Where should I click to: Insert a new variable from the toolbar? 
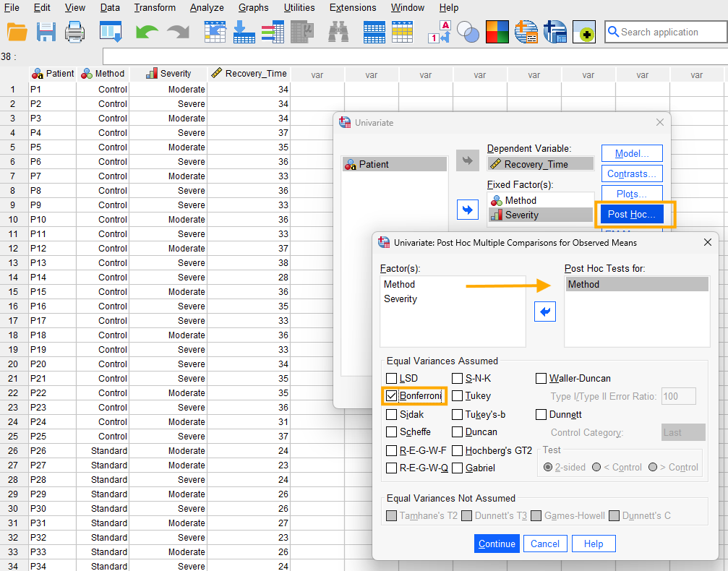[402, 32]
